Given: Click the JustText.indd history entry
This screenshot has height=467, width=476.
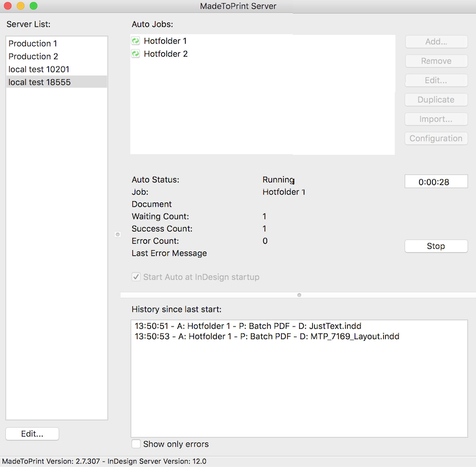Looking at the screenshot, I should (248, 326).
